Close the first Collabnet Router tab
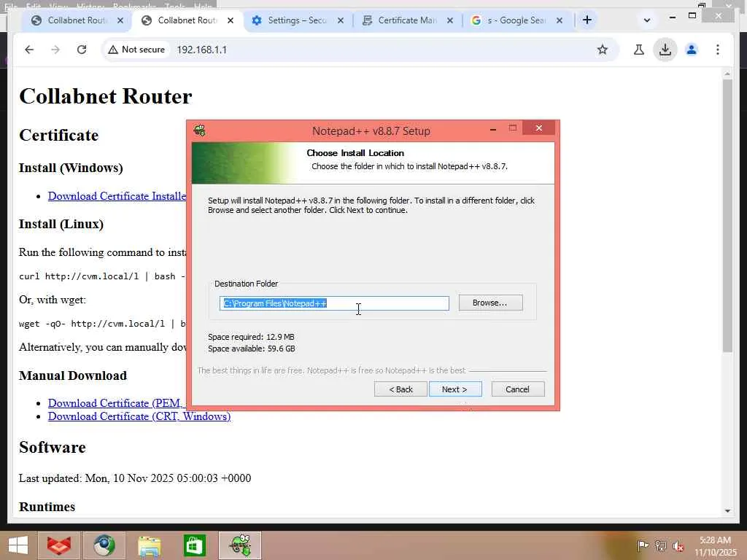This screenshot has width=747, height=560. coord(120,20)
